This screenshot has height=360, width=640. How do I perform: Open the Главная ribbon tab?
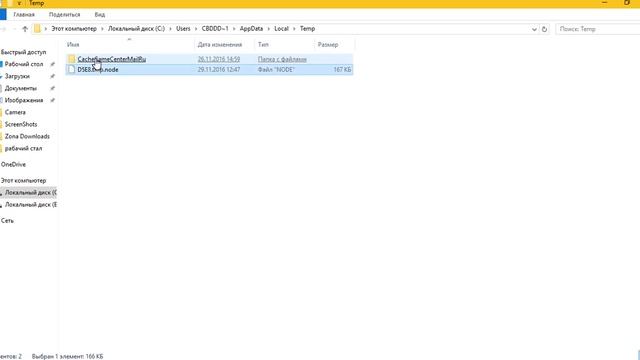pos(24,14)
